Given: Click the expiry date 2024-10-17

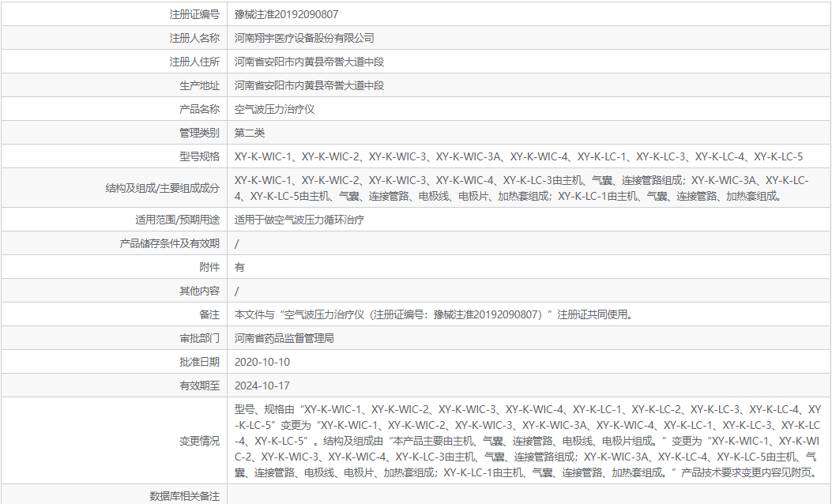Looking at the screenshot, I should 262,386.
